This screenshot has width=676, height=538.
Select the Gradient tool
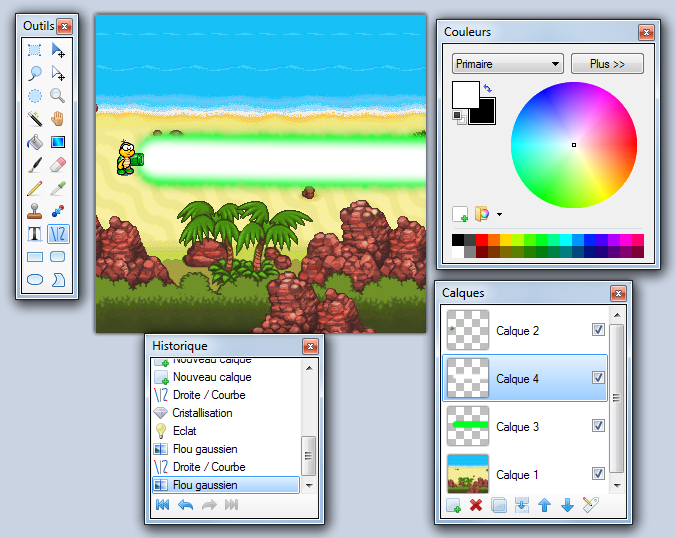click(58, 142)
